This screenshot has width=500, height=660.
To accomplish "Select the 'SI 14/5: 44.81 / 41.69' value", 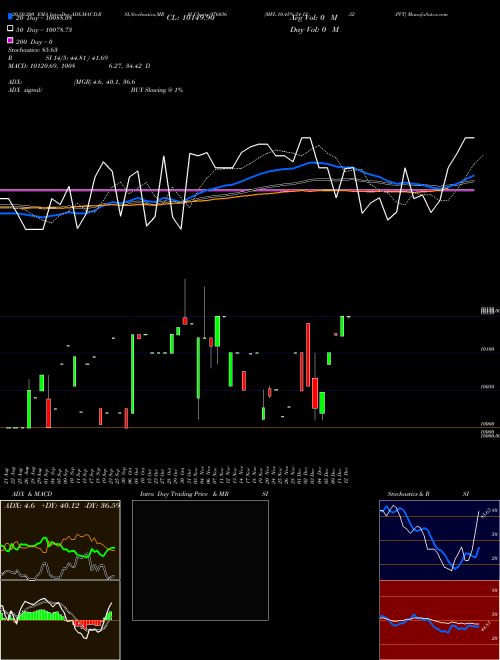I will [77, 58].
